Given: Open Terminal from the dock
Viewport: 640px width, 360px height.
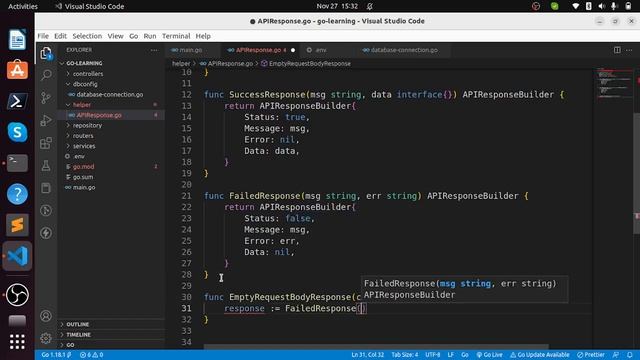Looking at the screenshot, I should pyautogui.click(x=17, y=163).
